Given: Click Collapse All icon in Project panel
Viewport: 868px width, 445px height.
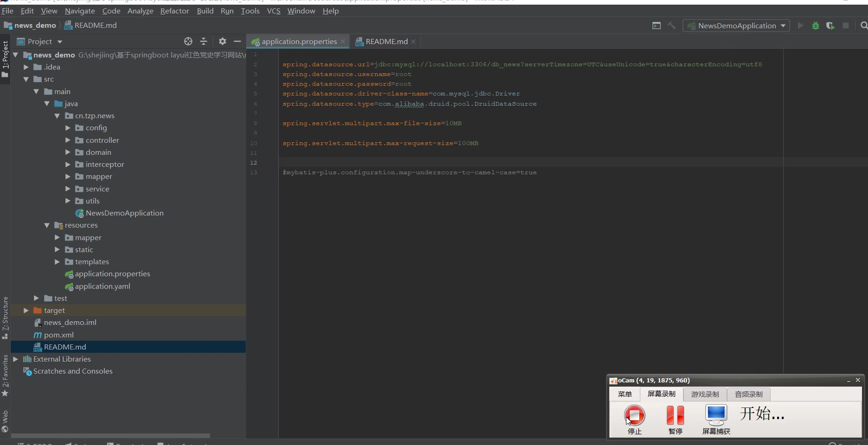Looking at the screenshot, I should (x=204, y=42).
